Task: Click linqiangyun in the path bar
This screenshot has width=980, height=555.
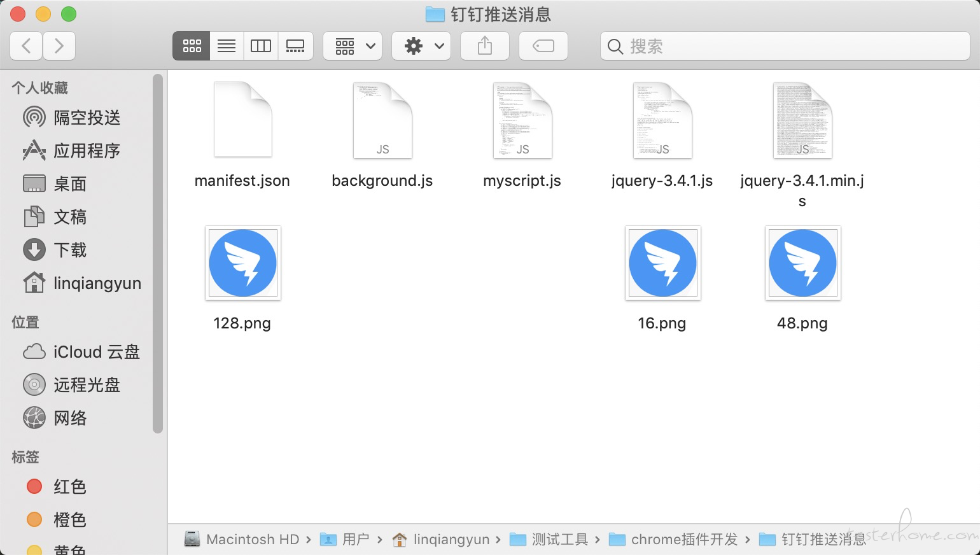Action: 441,539
